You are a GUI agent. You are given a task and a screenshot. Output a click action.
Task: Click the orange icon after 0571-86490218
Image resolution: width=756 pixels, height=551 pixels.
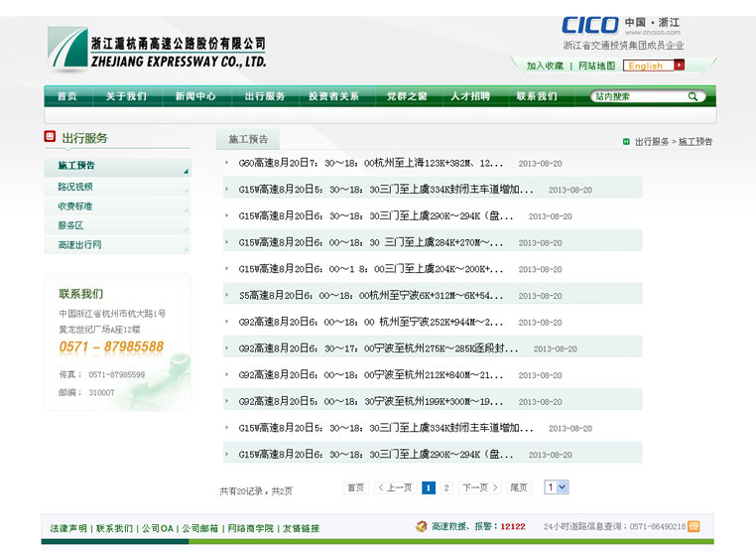[x=693, y=526]
